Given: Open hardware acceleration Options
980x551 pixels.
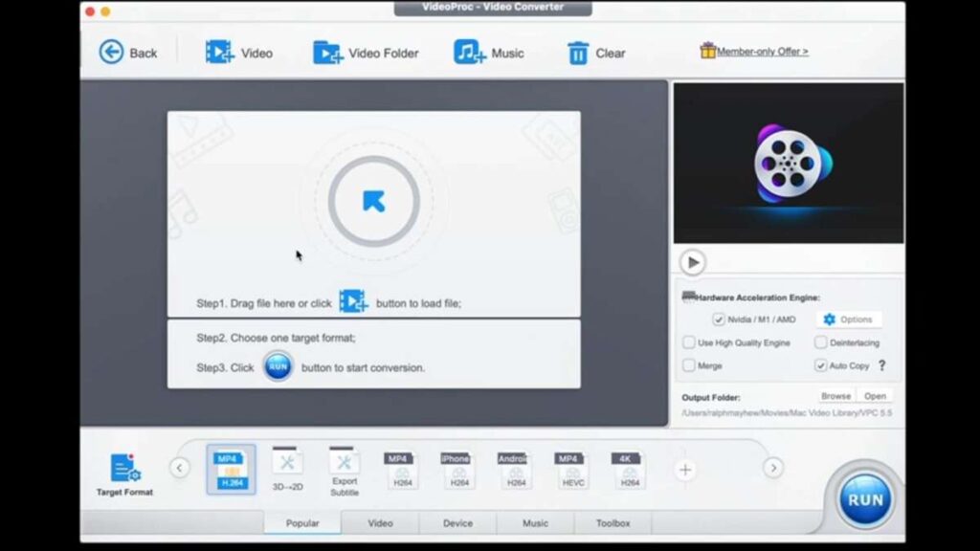Looking at the screenshot, I should click(x=848, y=320).
